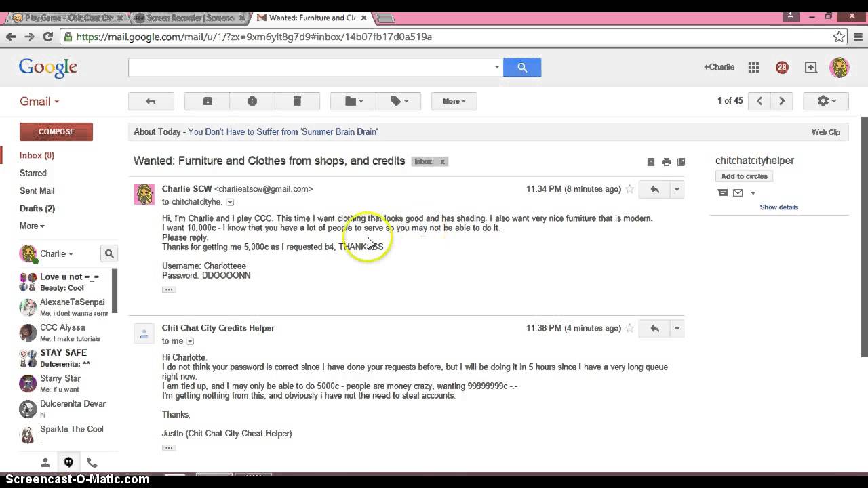Expand More labels in sidebar
Screen dimensions: 868x488
point(32,226)
